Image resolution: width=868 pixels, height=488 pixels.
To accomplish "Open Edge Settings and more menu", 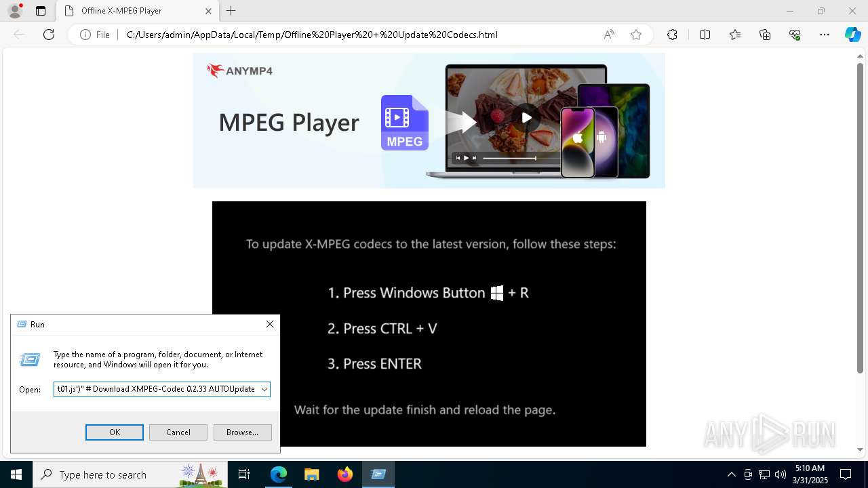I will click(825, 35).
